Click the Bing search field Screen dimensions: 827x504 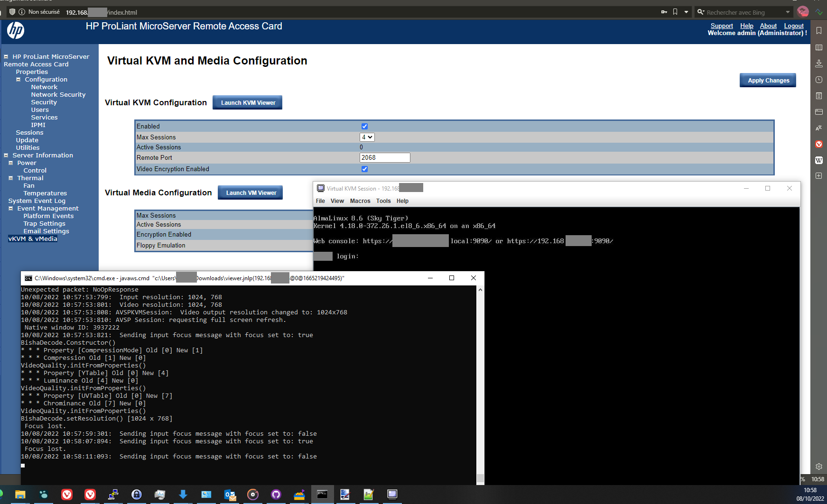[744, 12]
